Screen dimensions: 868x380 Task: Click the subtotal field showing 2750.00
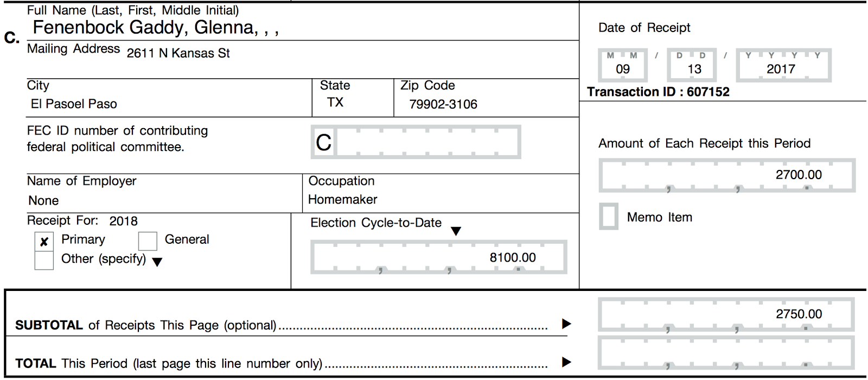pyautogui.click(x=726, y=314)
